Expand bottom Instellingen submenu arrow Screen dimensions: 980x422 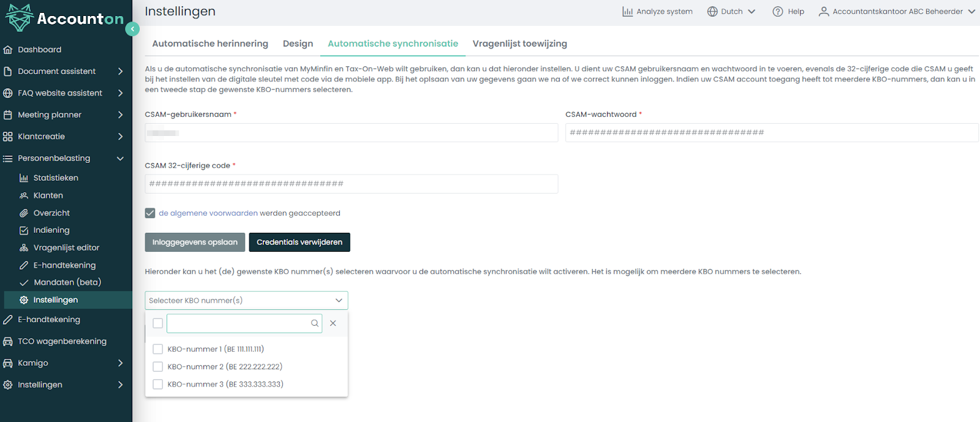pos(120,385)
